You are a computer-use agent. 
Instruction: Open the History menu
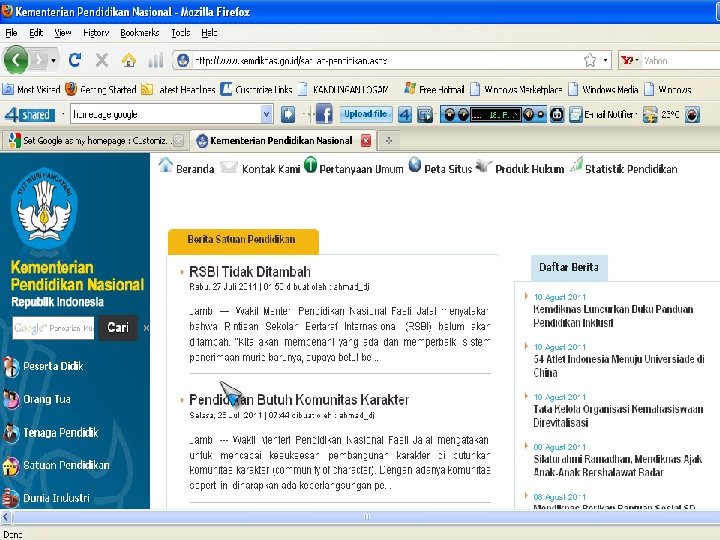(x=96, y=33)
